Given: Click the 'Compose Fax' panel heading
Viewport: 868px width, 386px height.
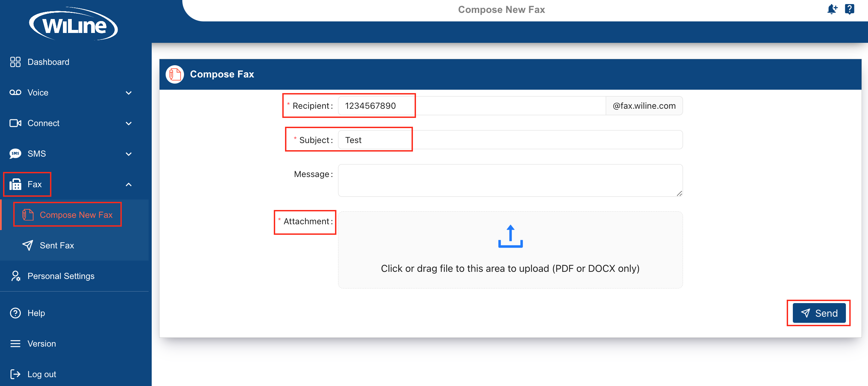Looking at the screenshot, I should point(222,74).
